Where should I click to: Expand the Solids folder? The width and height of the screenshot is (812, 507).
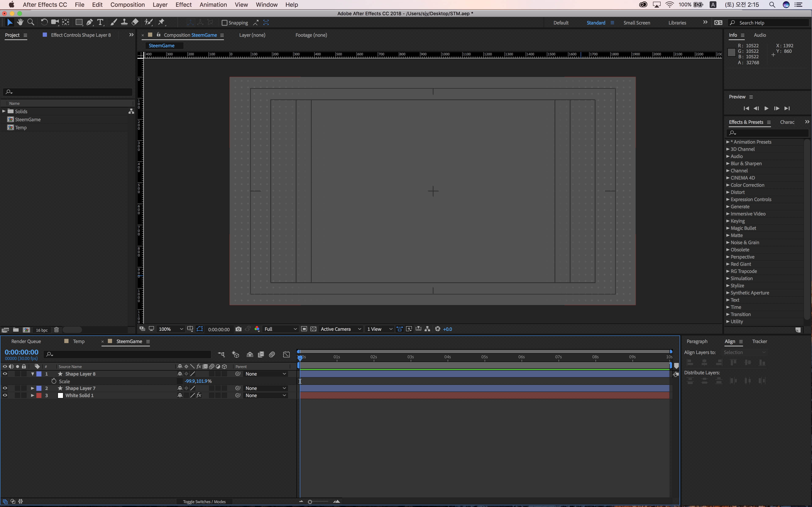pyautogui.click(x=4, y=111)
